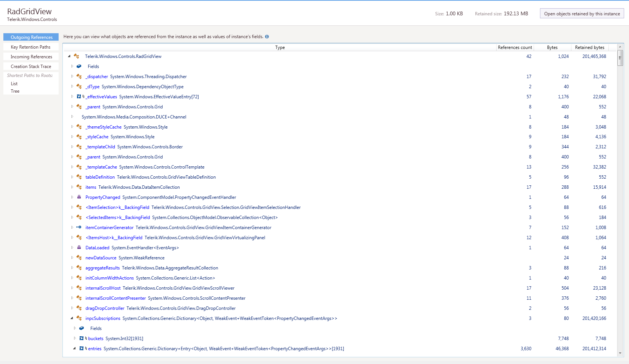This screenshot has width=629, height=364.
Task: Click the ItemsHost backing field icon
Action: pyautogui.click(x=79, y=238)
